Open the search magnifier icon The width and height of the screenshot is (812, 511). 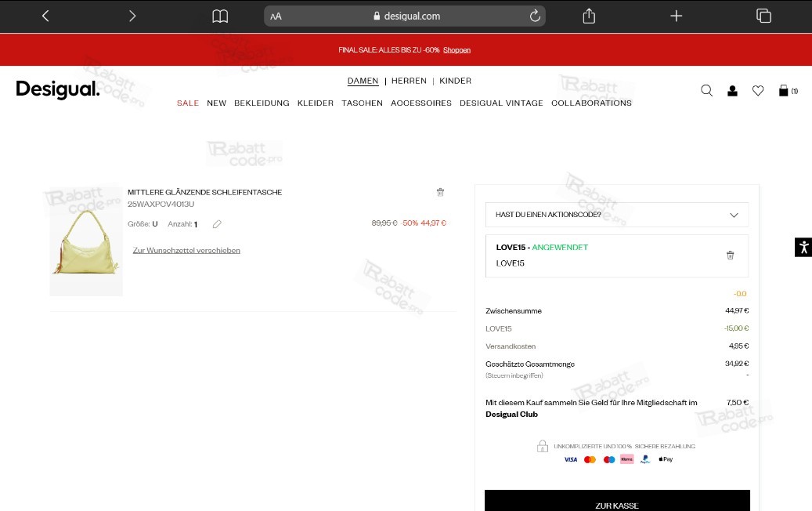coord(706,91)
